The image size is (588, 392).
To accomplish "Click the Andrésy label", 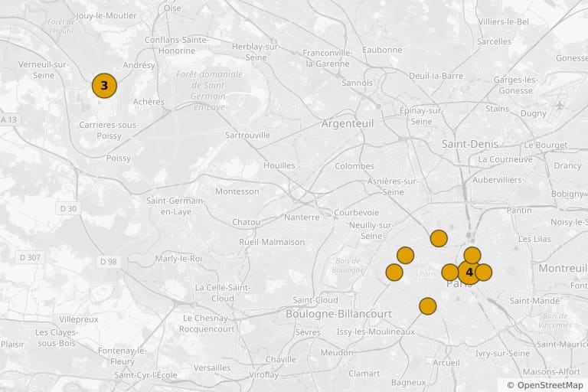I will (139, 65).
